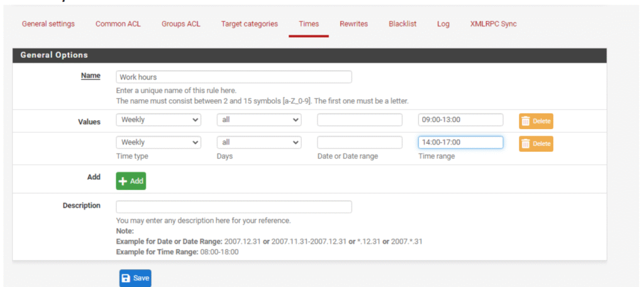
Task: Switch to the General settings tab
Action: point(48,24)
